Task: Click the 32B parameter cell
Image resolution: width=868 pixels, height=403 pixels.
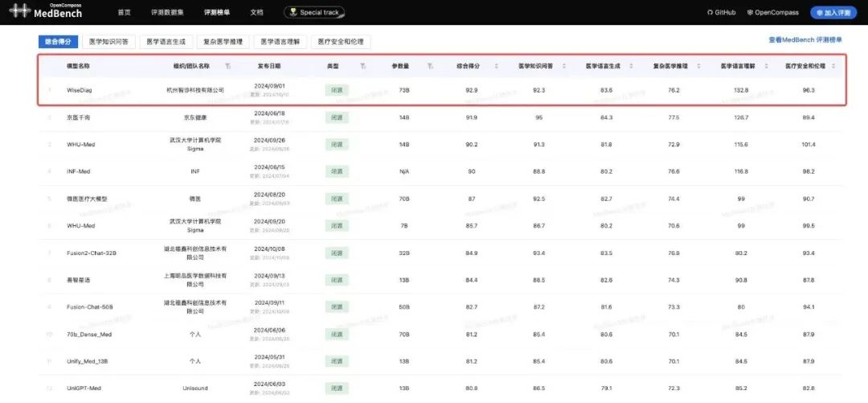Action: [x=404, y=253]
